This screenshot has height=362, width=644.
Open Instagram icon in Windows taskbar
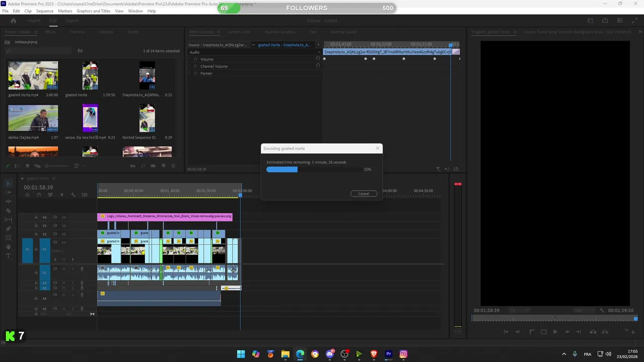(403, 354)
